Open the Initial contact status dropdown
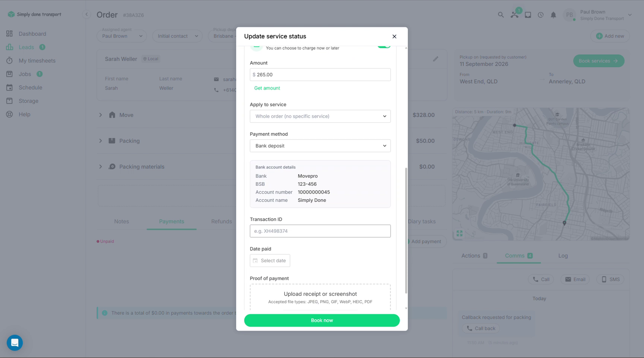The image size is (644, 358). tap(177, 36)
